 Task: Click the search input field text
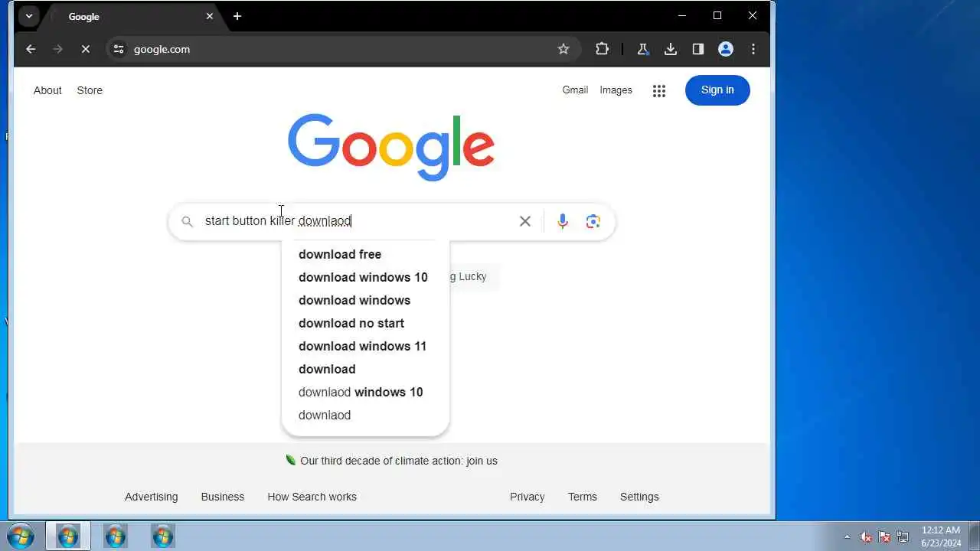click(x=278, y=221)
